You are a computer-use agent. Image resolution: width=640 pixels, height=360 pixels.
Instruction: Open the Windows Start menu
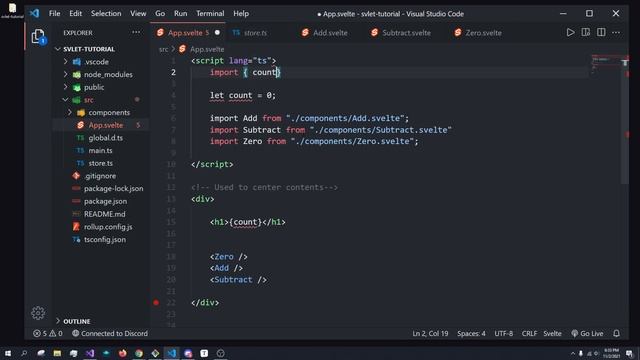8,353
